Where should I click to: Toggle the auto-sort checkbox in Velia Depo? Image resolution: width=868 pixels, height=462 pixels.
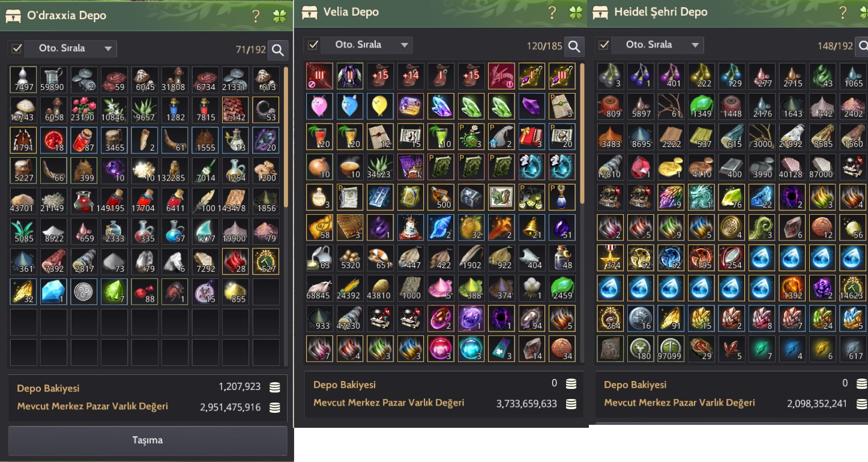click(x=313, y=44)
